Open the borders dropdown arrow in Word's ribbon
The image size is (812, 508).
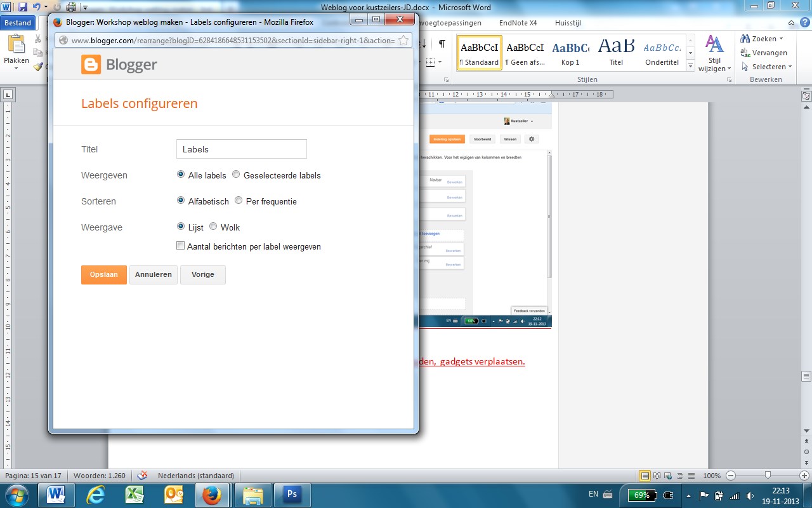pos(440,62)
